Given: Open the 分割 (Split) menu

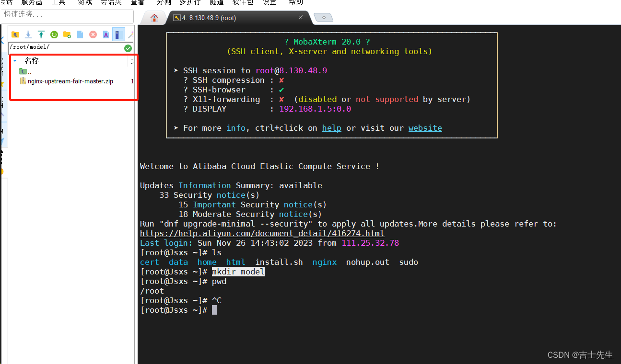Looking at the screenshot, I should click(x=164, y=2).
